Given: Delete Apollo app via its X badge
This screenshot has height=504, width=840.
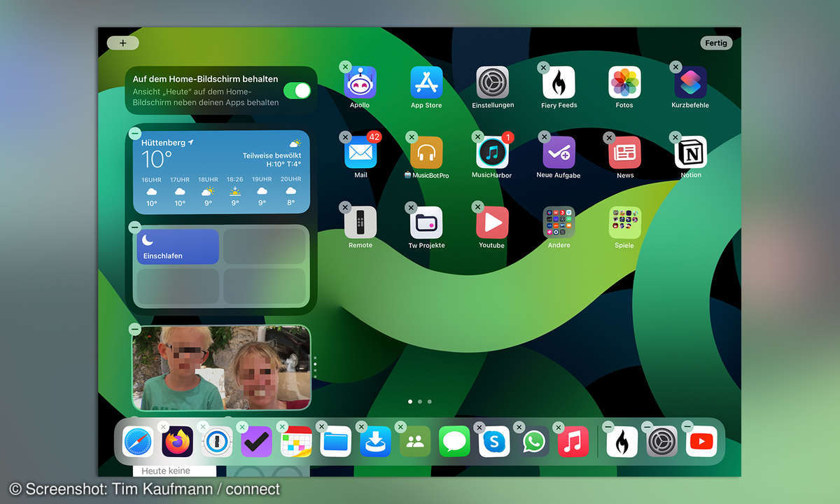Looking at the screenshot, I should [x=344, y=67].
